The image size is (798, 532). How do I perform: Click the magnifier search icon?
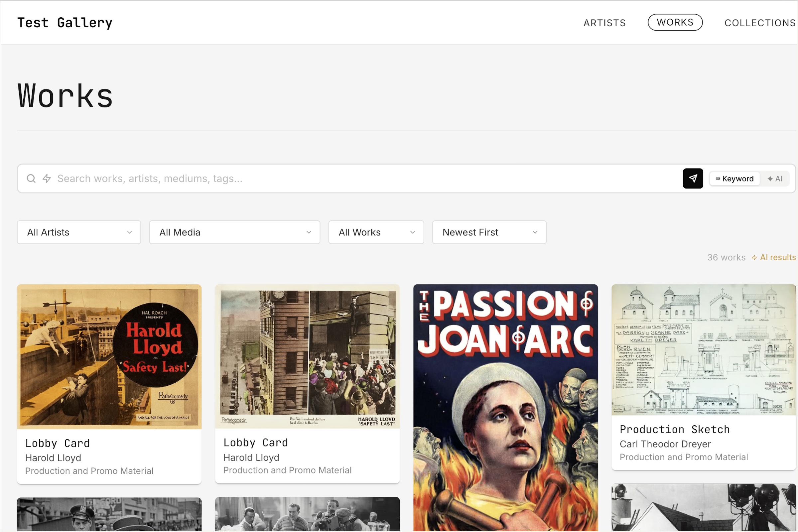coord(31,179)
